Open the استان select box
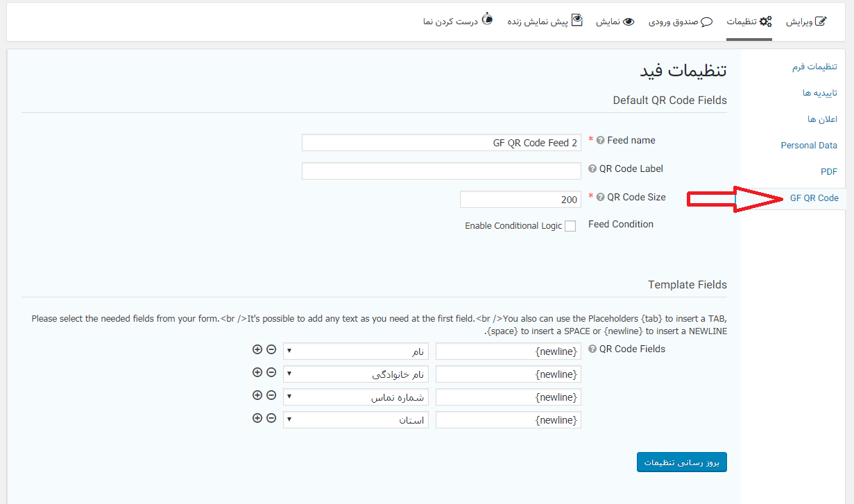The height and width of the screenshot is (504, 854). (x=355, y=420)
